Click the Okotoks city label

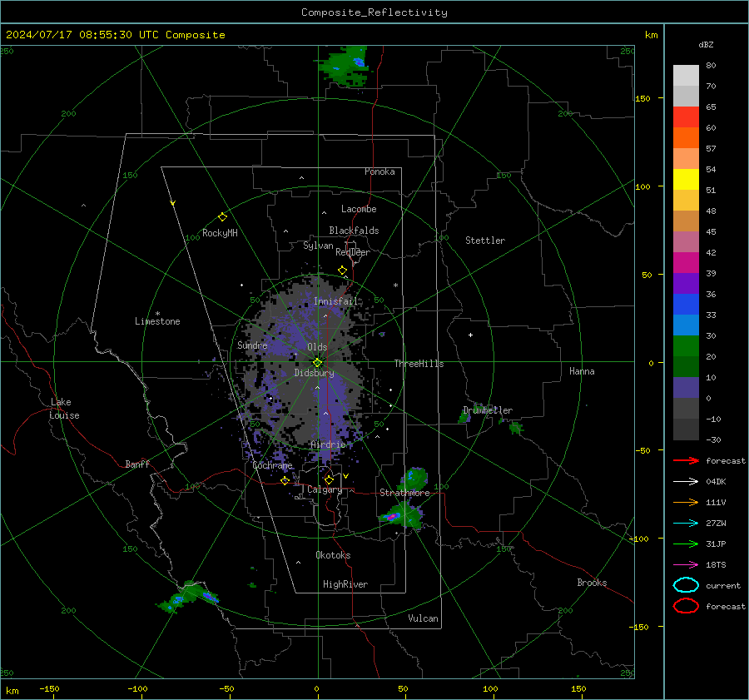coord(333,555)
